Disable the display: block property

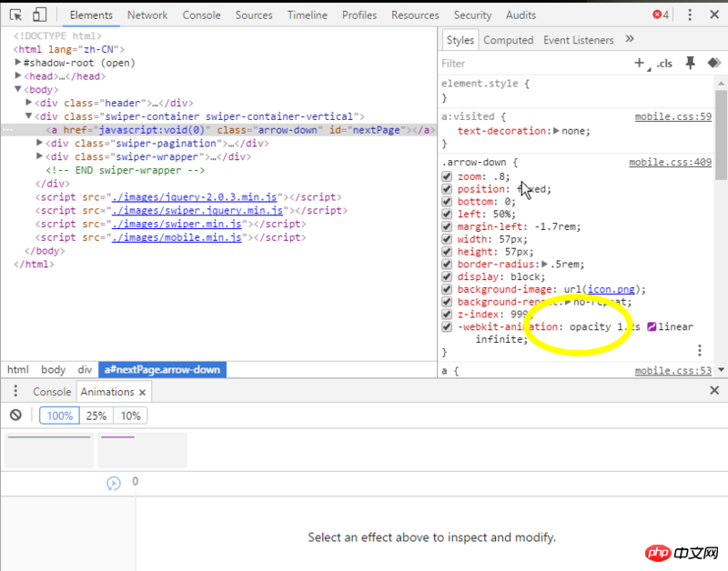coord(447,276)
